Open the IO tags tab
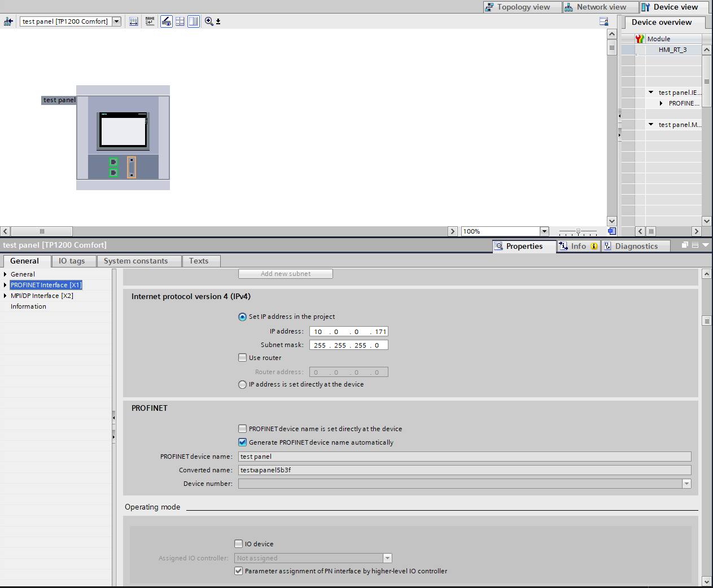 (72, 261)
